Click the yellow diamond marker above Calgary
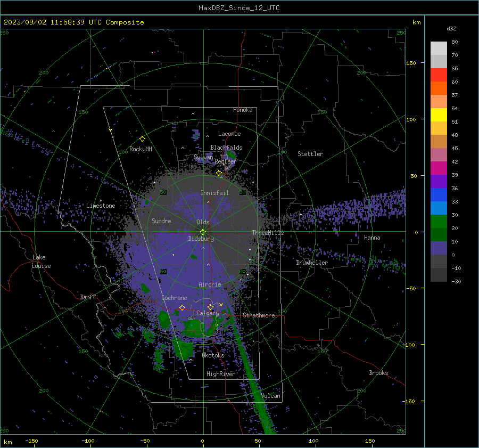This screenshot has height=448, width=479. pyautogui.click(x=210, y=307)
